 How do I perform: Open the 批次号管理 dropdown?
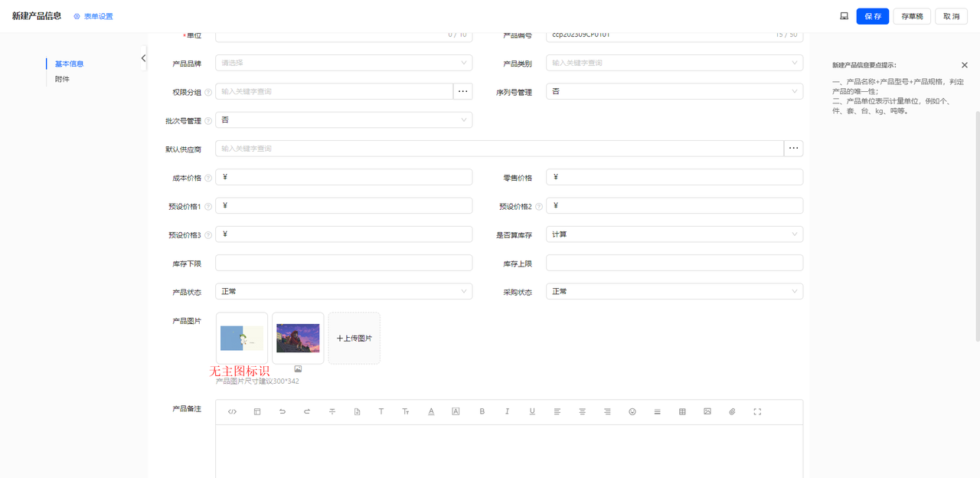click(344, 120)
